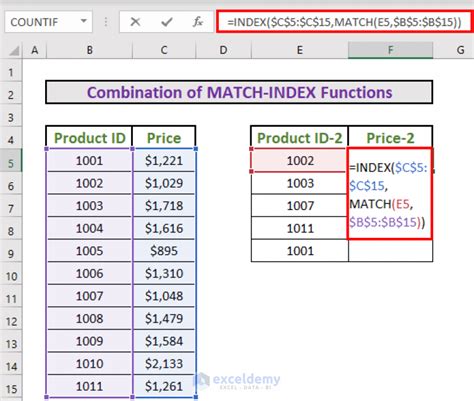Click the formula bar options dots handle
The height and width of the screenshot is (401, 474).
pyautogui.click(x=106, y=22)
